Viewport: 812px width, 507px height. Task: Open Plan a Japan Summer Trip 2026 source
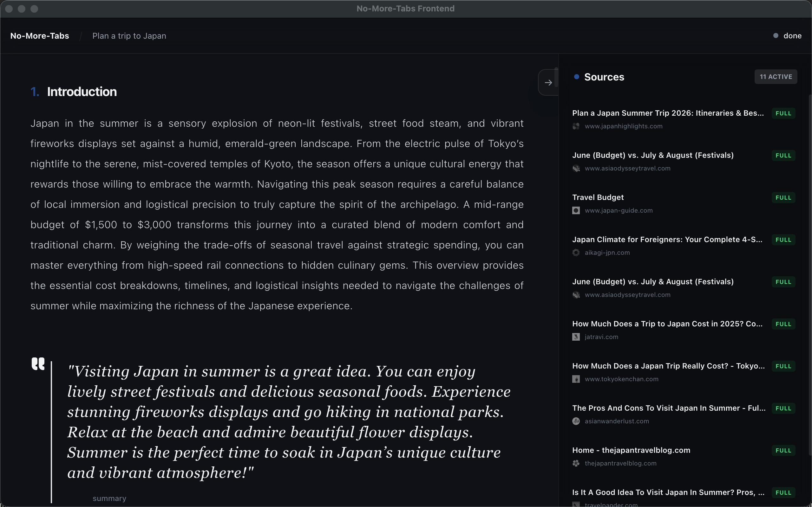coord(668,113)
